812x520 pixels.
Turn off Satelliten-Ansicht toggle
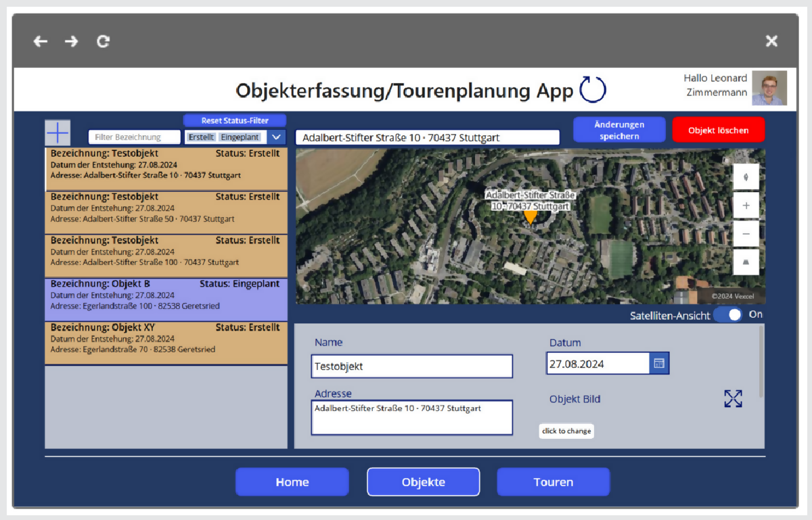click(x=729, y=314)
